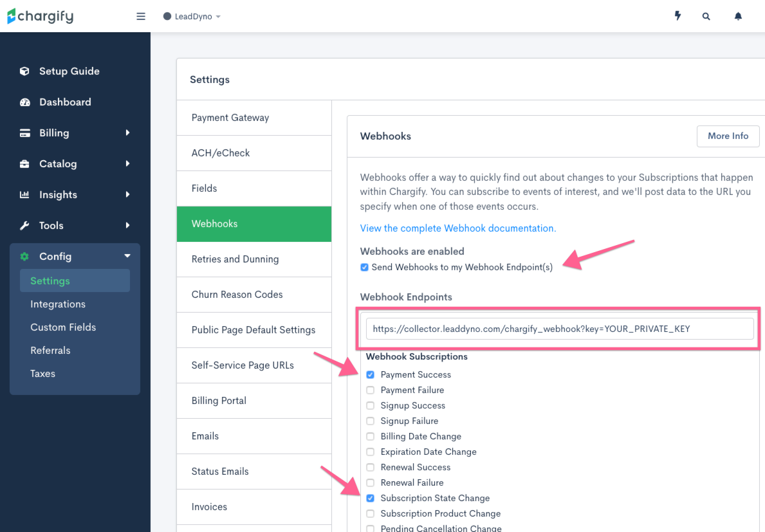Uncheck Send Webhooks to my Webhook Endpoint(s)
The width and height of the screenshot is (765, 532).
click(364, 267)
